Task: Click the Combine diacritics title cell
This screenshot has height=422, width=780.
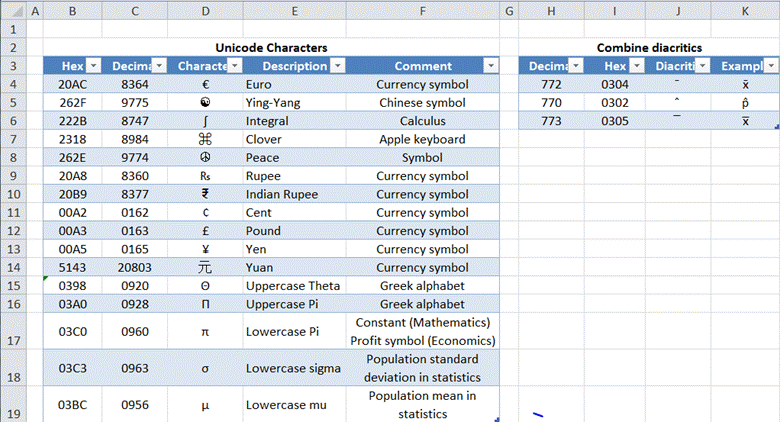Action: click(648, 47)
